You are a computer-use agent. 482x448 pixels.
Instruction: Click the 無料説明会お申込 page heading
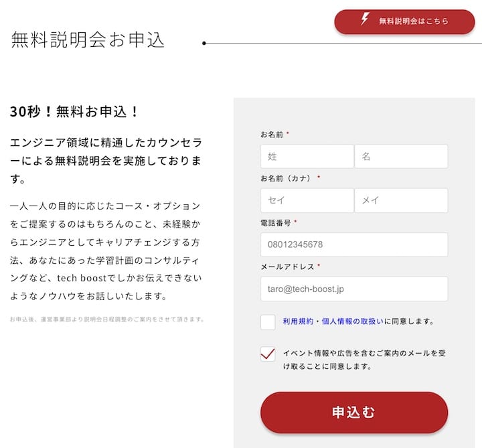click(88, 40)
